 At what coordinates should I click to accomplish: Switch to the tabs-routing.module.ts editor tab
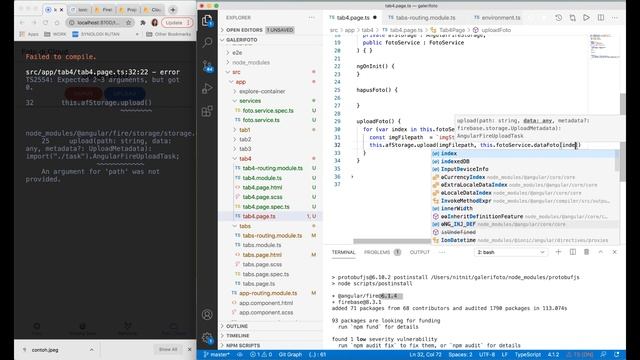coord(425,18)
